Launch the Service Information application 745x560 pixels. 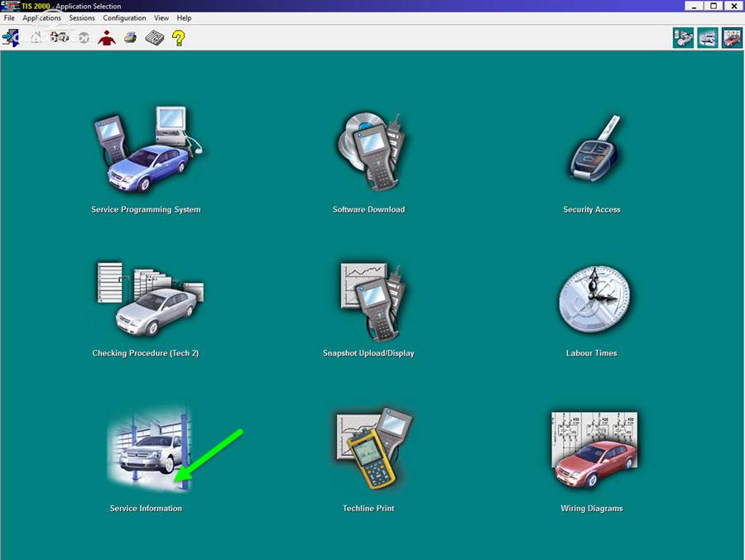[x=149, y=449]
